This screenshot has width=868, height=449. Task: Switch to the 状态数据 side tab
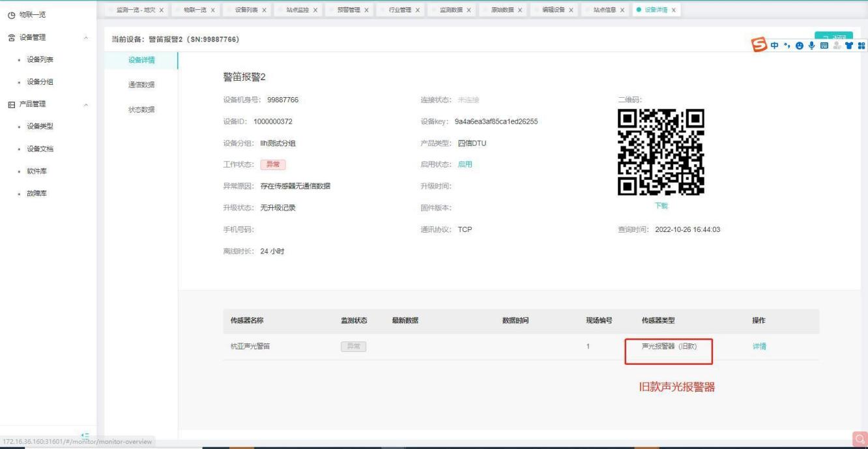click(x=141, y=109)
